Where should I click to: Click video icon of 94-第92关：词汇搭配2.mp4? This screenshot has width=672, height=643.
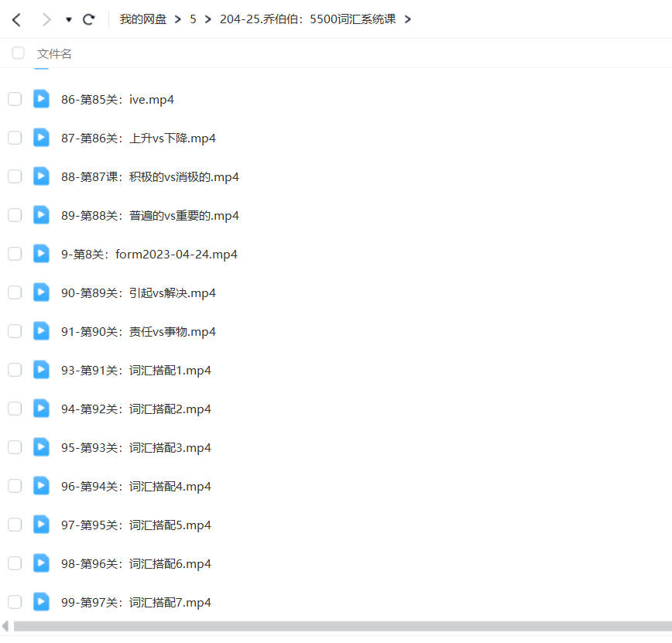tap(41, 409)
